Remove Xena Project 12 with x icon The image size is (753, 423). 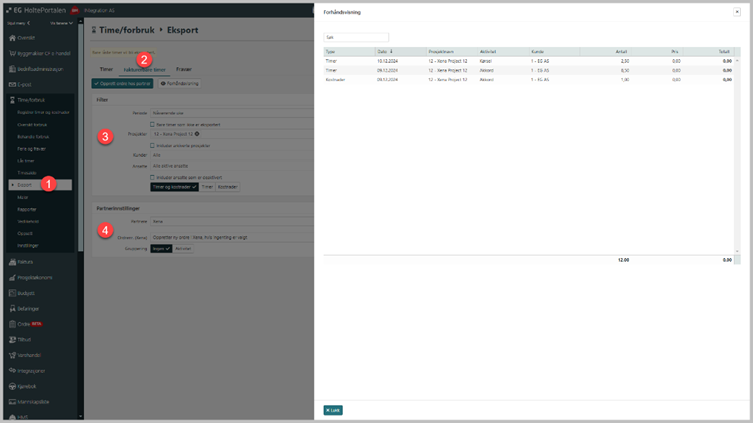coord(197,134)
